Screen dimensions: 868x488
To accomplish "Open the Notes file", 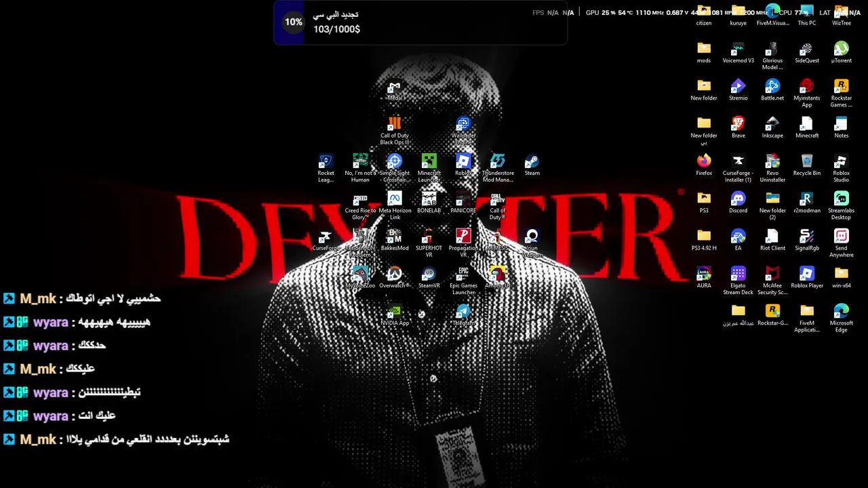I will [x=842, y=127].
